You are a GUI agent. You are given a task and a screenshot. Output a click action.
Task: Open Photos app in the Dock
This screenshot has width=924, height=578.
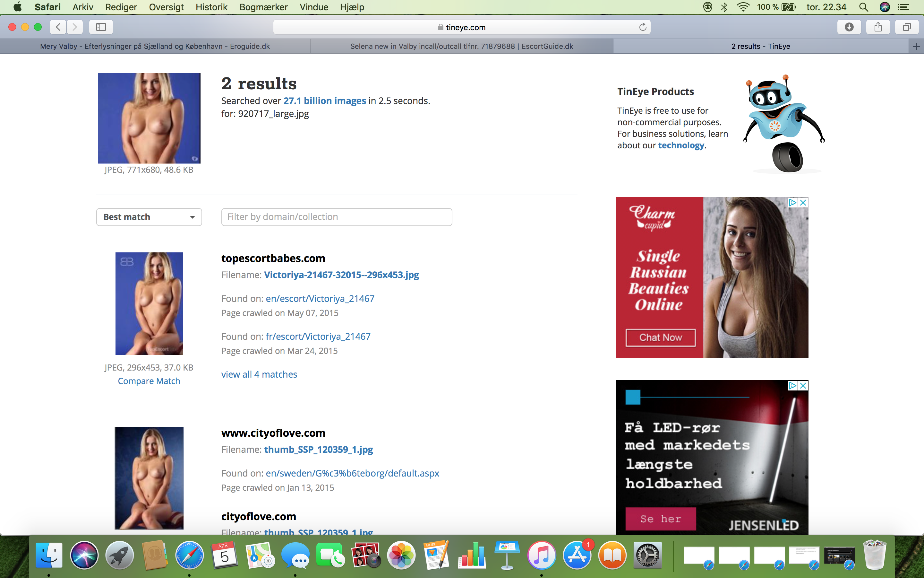point(401,555)
